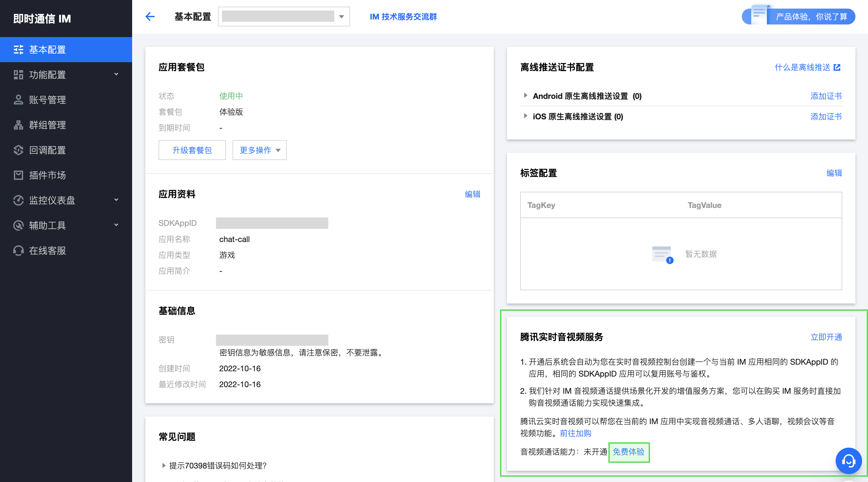The image size is (868, 482).
Task: Click the TagValue column header
Action: click(704, 205)
